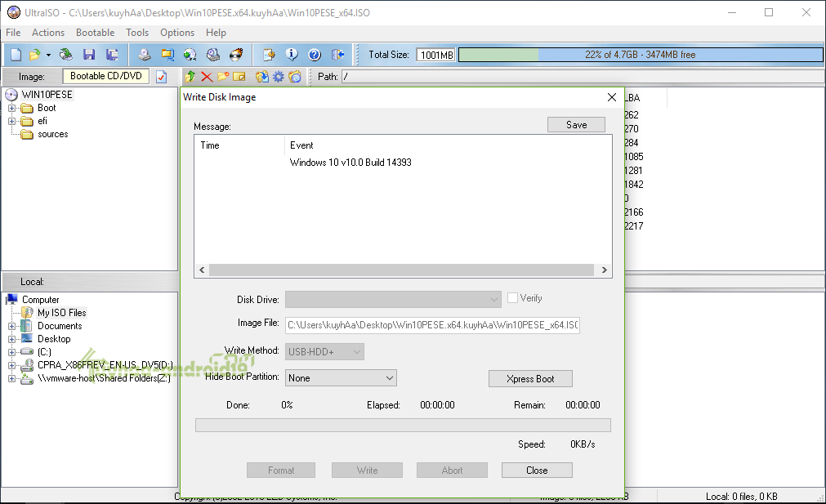Click the folder with globe icon
826x504 pixels.
[x=295, y=77]
